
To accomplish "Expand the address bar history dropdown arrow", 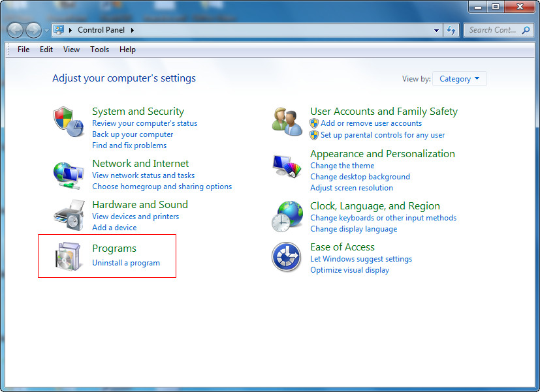I will click(436, 30).
